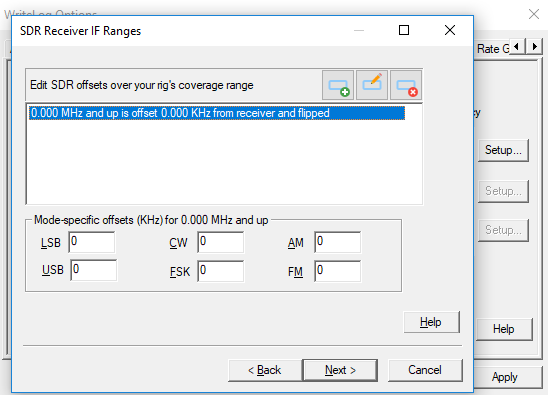This screenshot has width=548, height=395.
Task: Maximize the SDR Receiver IF Ranges dialog
Action: click(x=404, y=30)
